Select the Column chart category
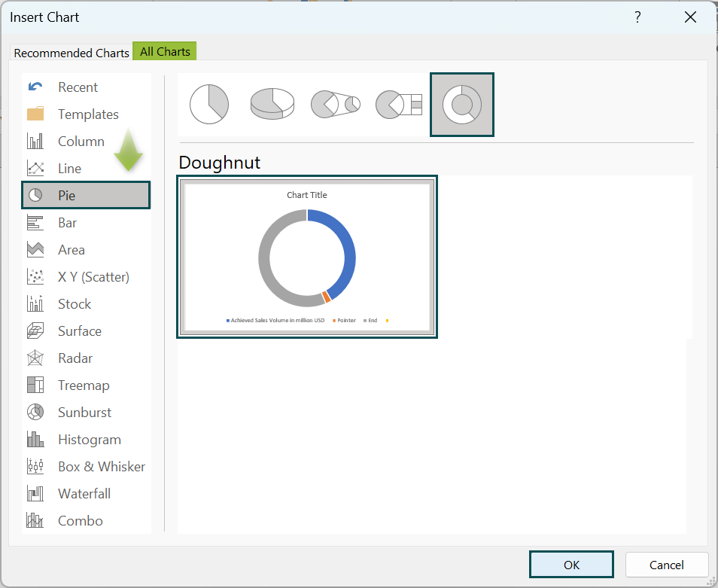The height and width of the screenshot is (588, 718). (81, 141)
